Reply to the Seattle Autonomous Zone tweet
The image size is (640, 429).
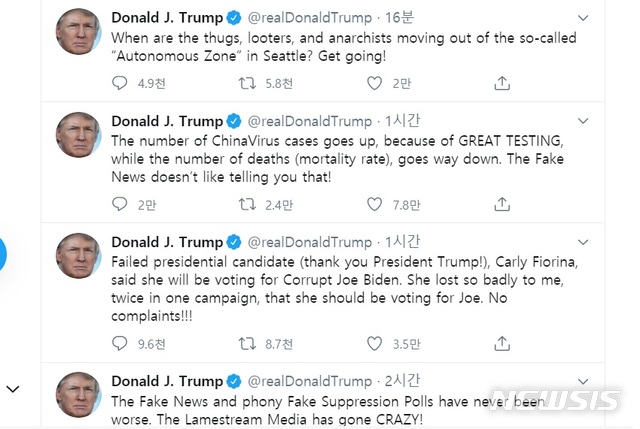(121, 84)
